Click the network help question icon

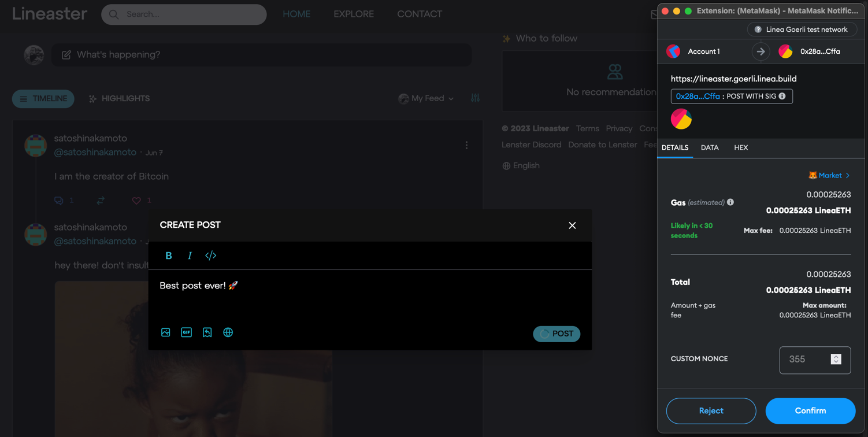pyautogui.click(x=758, y=29)
